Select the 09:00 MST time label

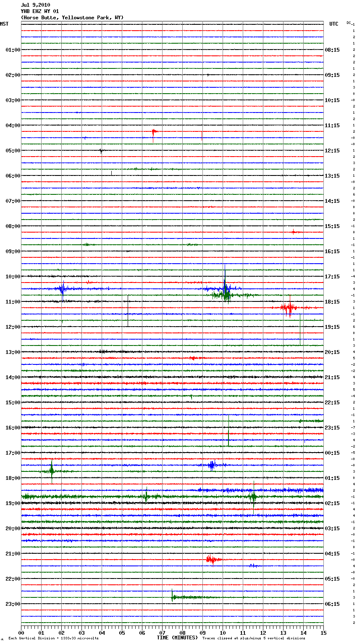[x=13, y=251]
